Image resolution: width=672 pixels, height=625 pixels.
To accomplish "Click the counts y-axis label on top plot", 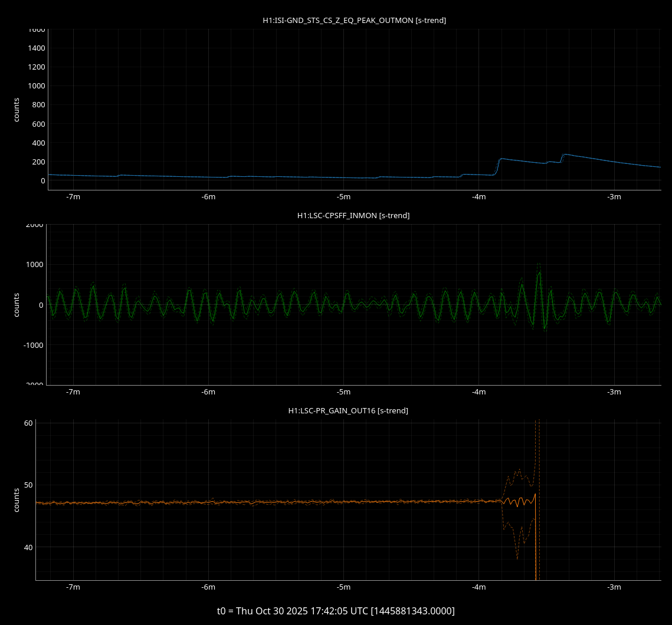I will click(17, 110).
